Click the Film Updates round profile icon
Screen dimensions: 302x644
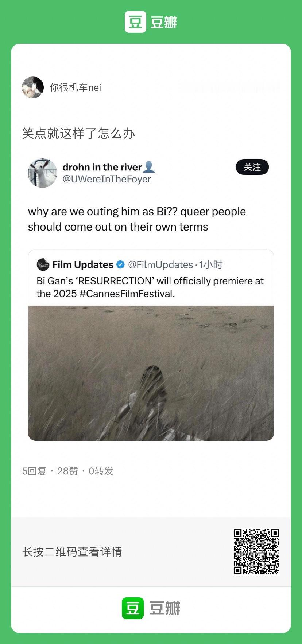pyautogui.click(x=43, y=264)
